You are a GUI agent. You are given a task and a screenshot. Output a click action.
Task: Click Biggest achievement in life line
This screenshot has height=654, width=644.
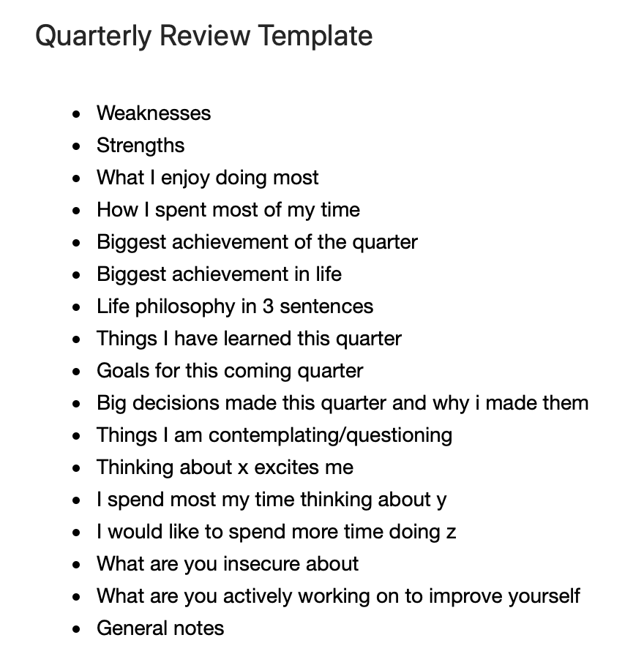[219, 274]
